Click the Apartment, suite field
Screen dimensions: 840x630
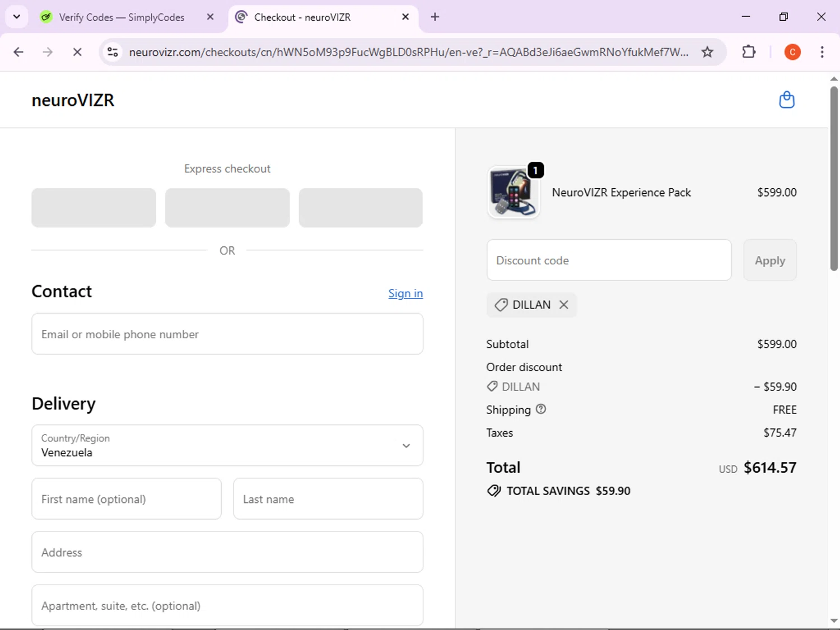tap(227, 605)
